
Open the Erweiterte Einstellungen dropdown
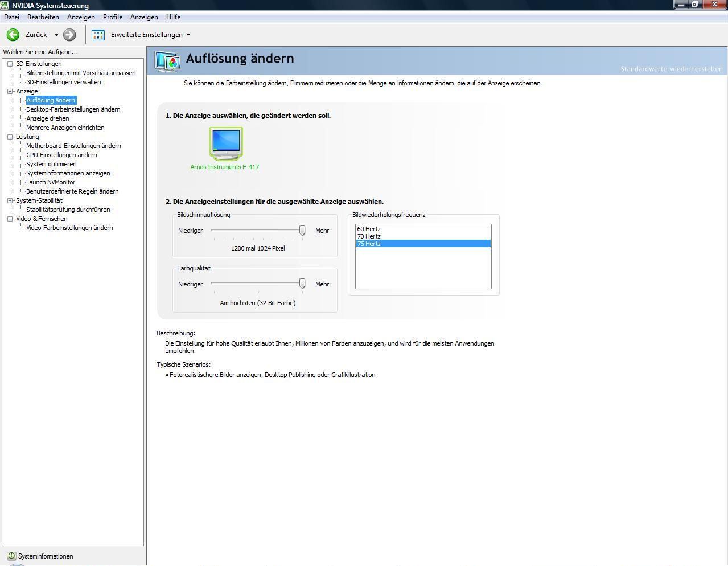coord(188,35)
